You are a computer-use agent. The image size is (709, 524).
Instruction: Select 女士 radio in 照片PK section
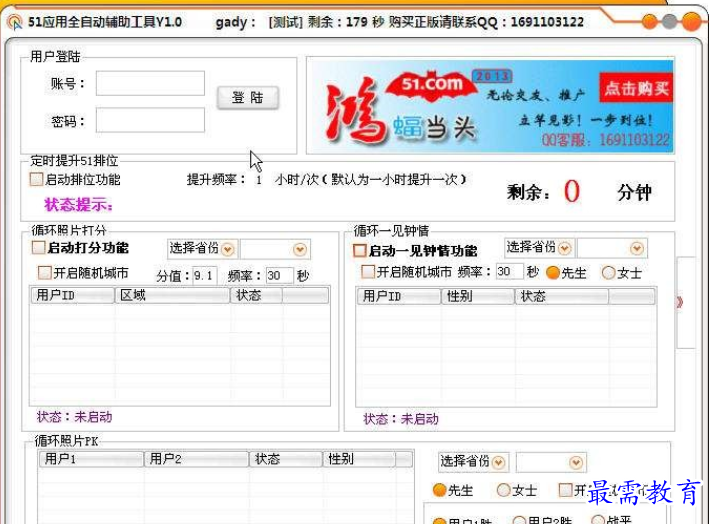tap(503, 490)
